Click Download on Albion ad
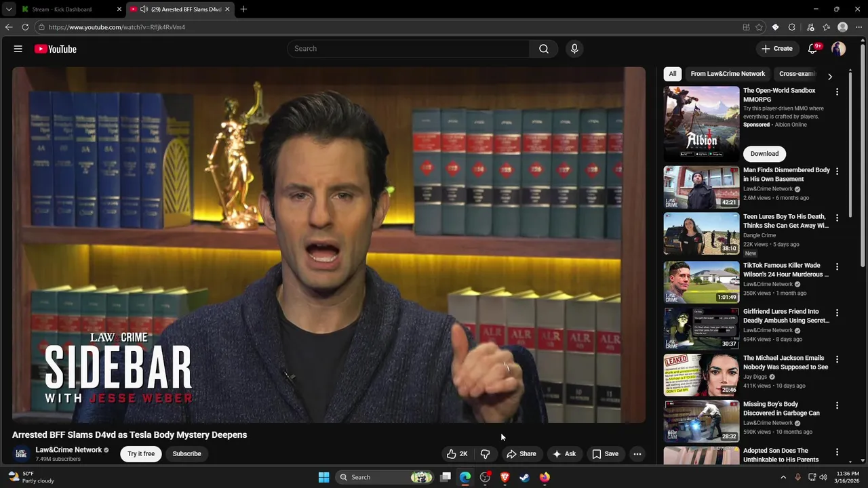868x488 pixels. click(x=764, y=154)
